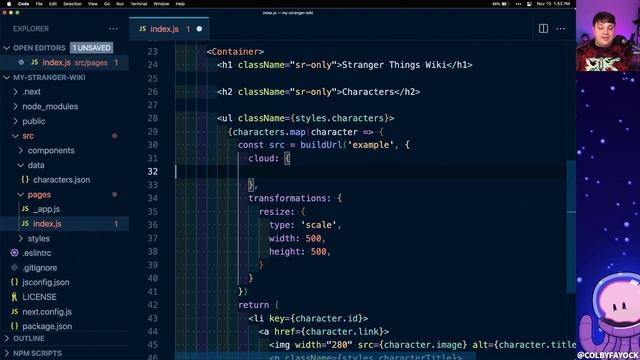
Task: Click the package.json braces icon
Action: 14,326
